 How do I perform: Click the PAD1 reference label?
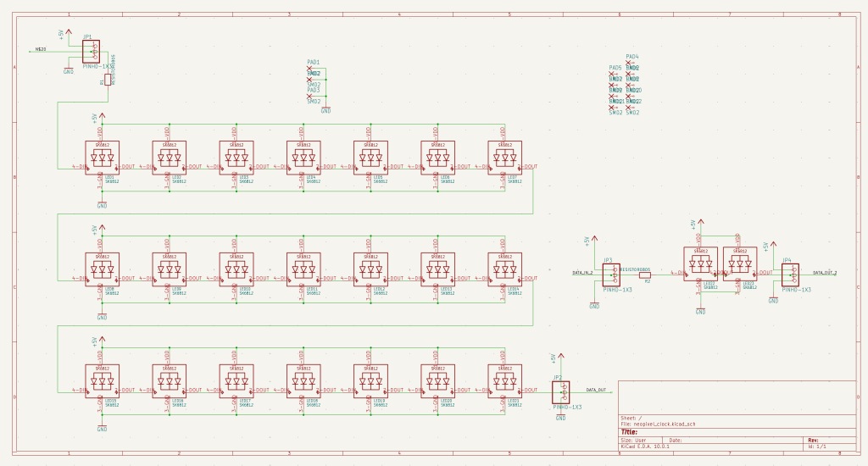point(314,63)
